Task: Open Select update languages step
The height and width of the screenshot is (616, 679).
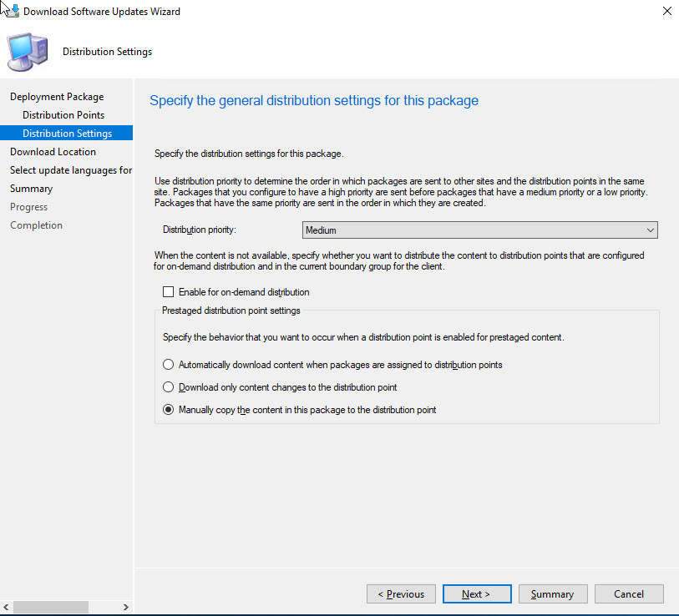Action: 70,170
